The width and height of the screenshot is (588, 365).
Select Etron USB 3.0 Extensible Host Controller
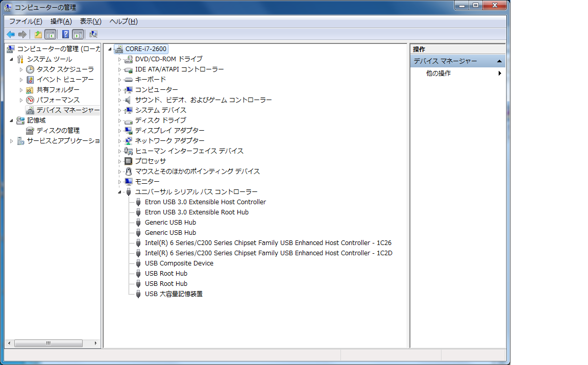tap(205, 202)
